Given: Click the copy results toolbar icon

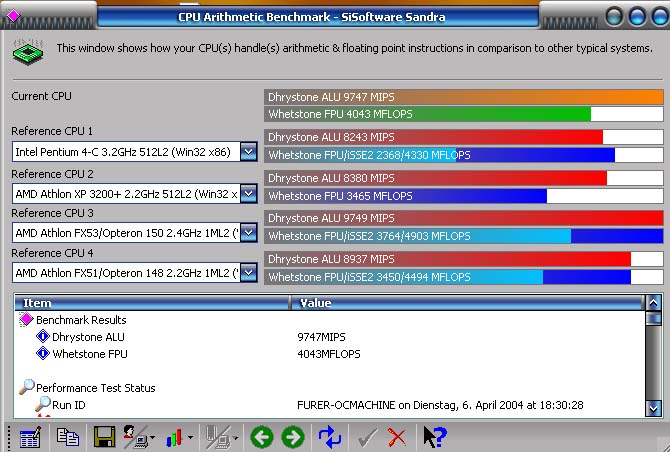Looking at the screenshot, I should click(67, 437).
